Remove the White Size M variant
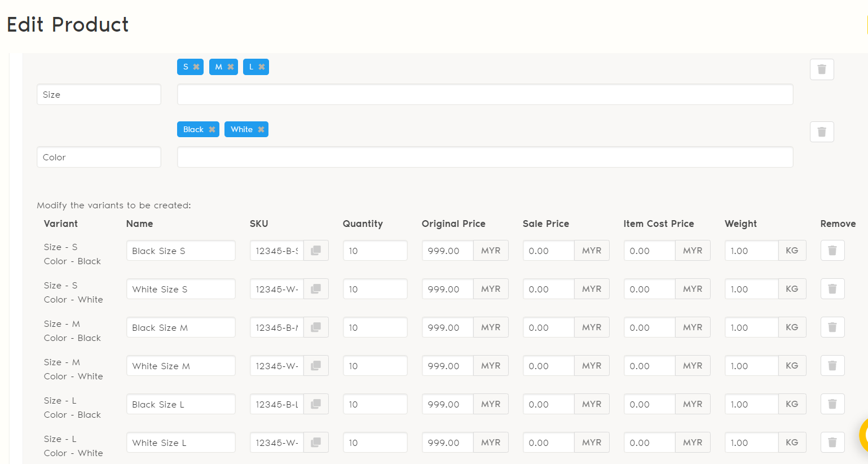The image size is (868, 464). [x=832, y=366]
